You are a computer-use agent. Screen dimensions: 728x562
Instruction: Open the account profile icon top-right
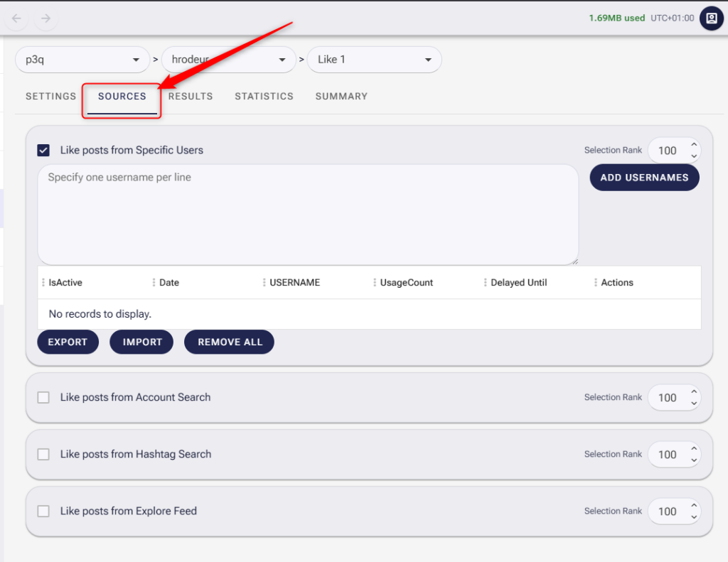(x=711, y=18)
